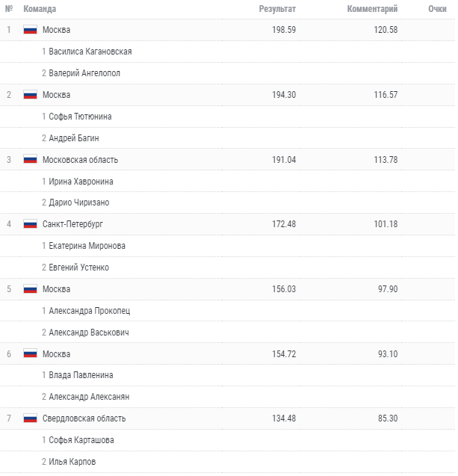Click the flag icon next to Санкт-Петербург
The image size is (458, 476).
tap(30, 224)
